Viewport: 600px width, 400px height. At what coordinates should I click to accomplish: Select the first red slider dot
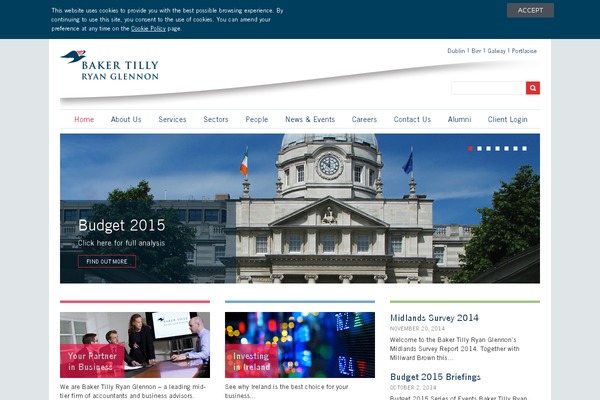470,149
